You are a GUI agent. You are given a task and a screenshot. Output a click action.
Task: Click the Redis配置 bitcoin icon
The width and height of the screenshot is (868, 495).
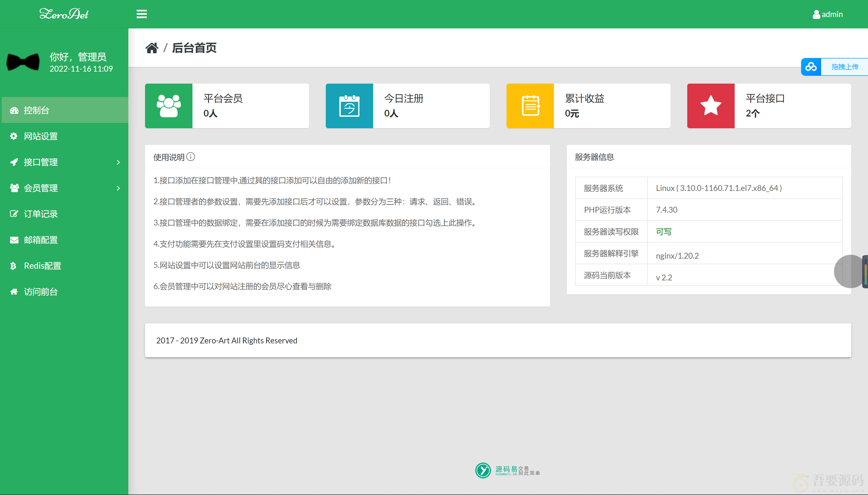(13, 266)
